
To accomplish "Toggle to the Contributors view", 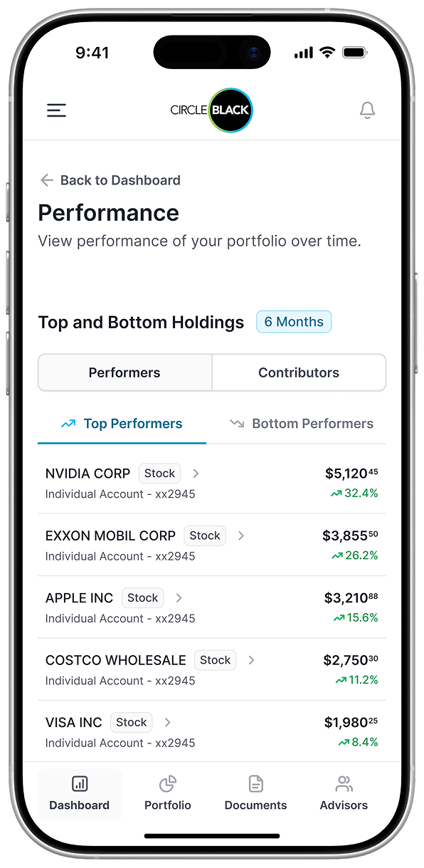I will 299,372.
